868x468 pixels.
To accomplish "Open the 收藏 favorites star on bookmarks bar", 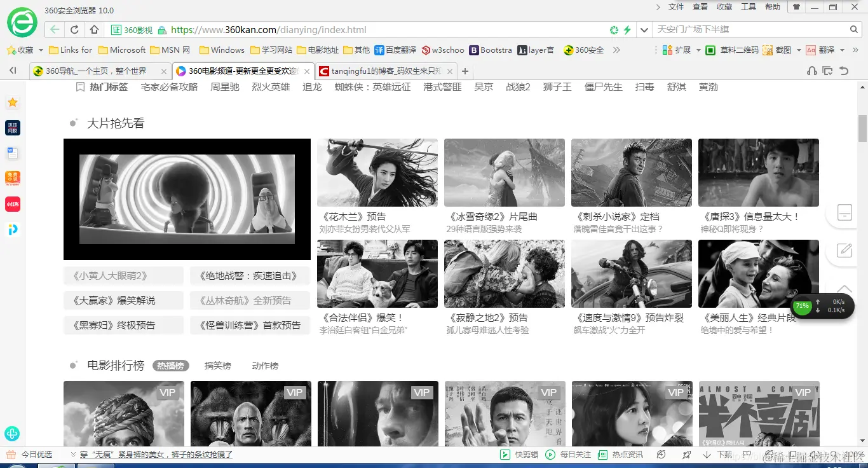I will pyautogui.click(x=20, y=50).
